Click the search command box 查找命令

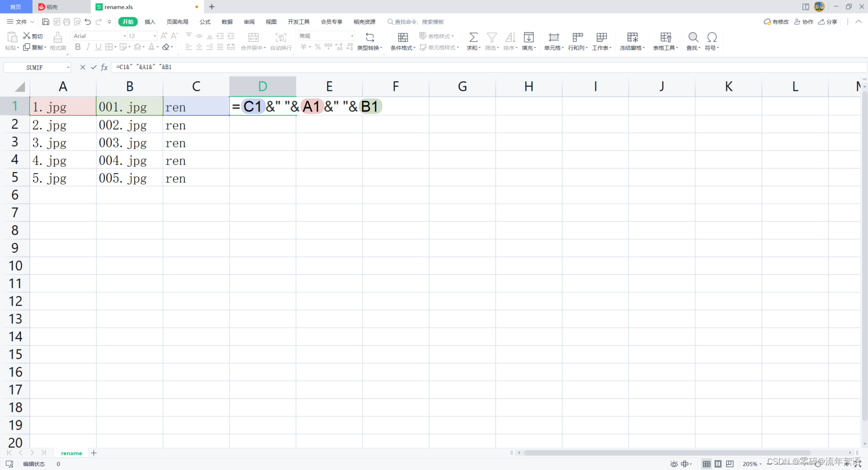[416, 22]
